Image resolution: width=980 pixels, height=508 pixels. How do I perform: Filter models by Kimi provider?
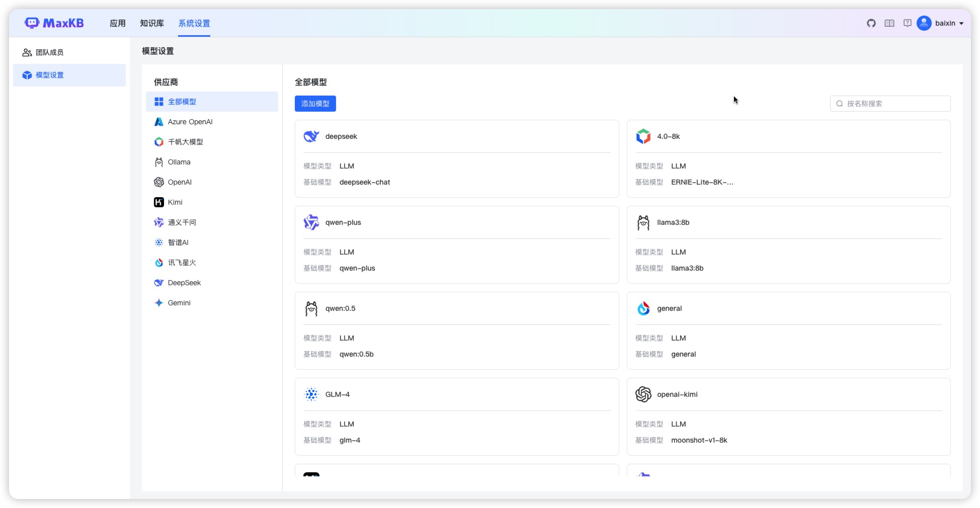[212, 202]
